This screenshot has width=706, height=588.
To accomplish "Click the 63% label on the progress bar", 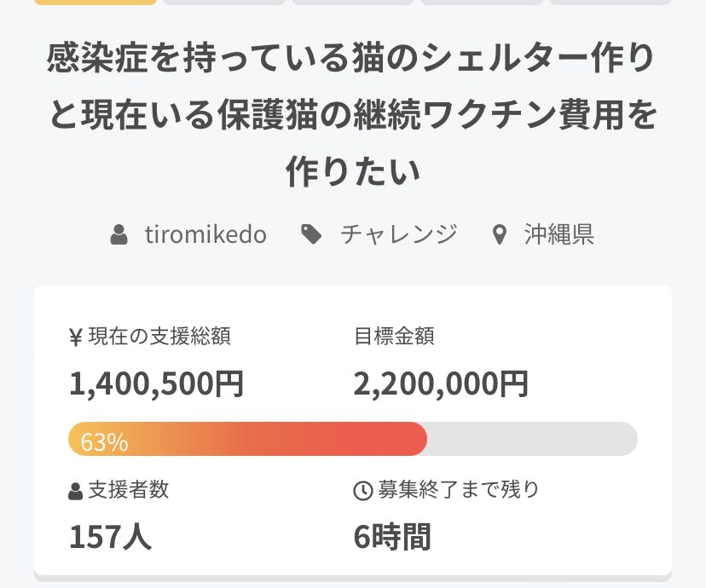I will click(x=104, y=442).
